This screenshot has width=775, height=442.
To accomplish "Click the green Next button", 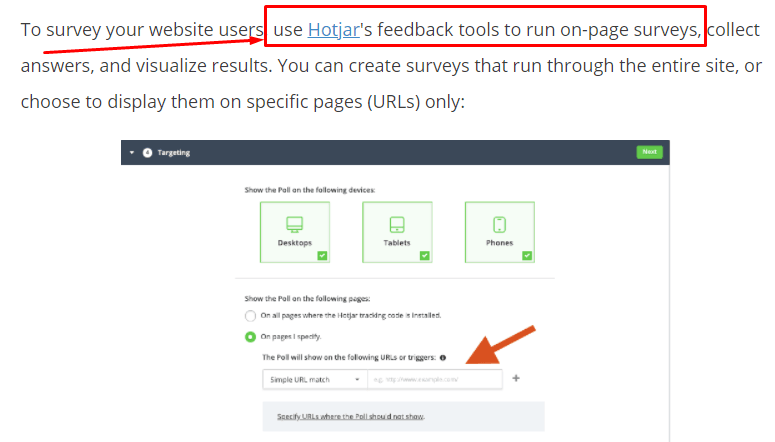I will pyautogui.click(x=649, y=152).
